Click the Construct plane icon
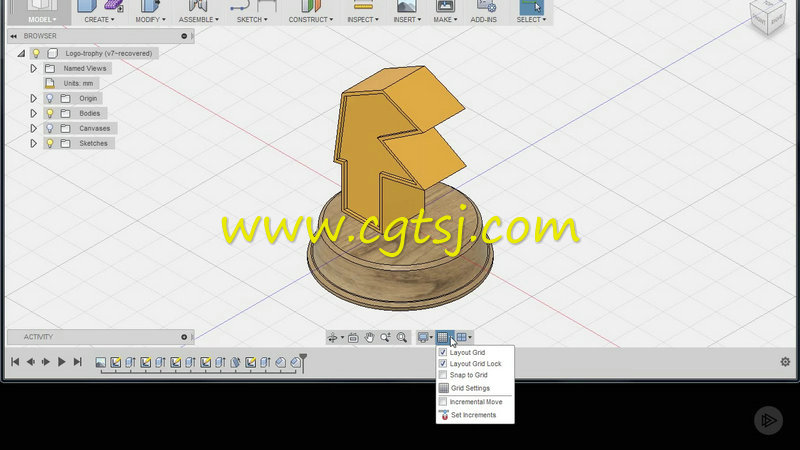 tap(311, 6)
